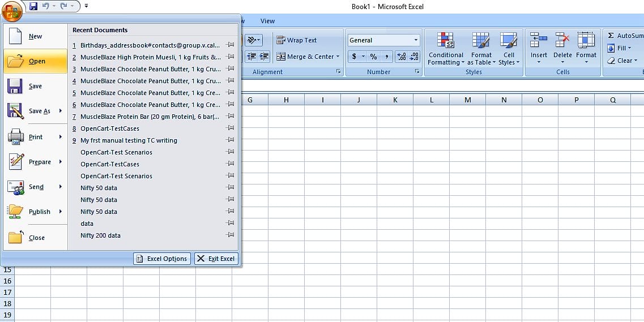
Task: Click the Office Button orb
Action: coord(11,10)
